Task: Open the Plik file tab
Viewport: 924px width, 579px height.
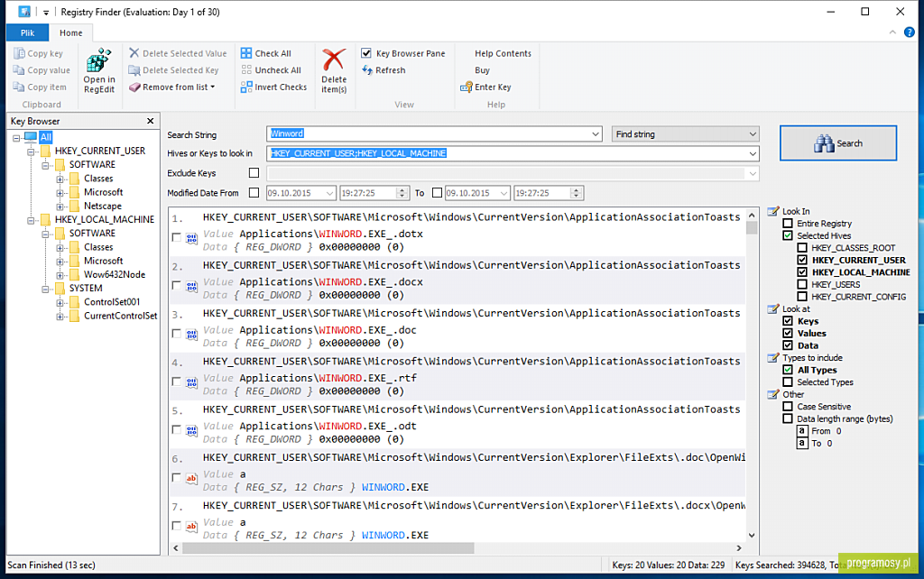Action: pyautogui.click(x=28, y=33)
